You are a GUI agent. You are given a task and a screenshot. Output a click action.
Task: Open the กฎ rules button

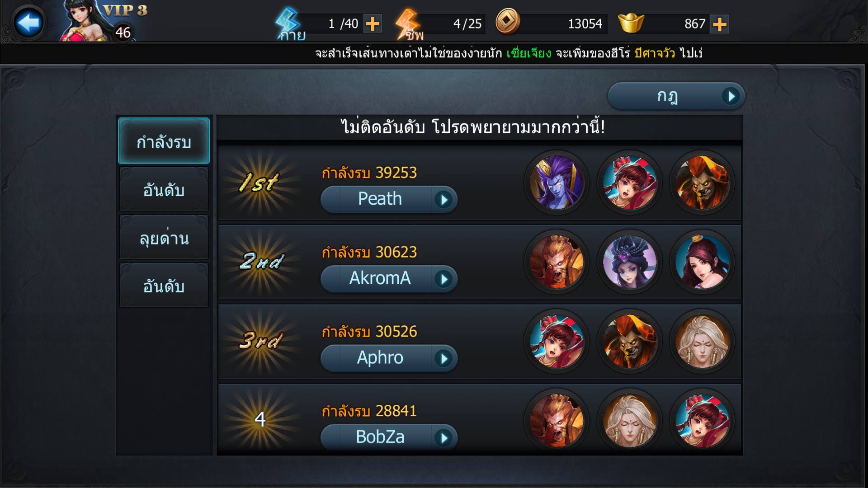[x=676, y=96]
